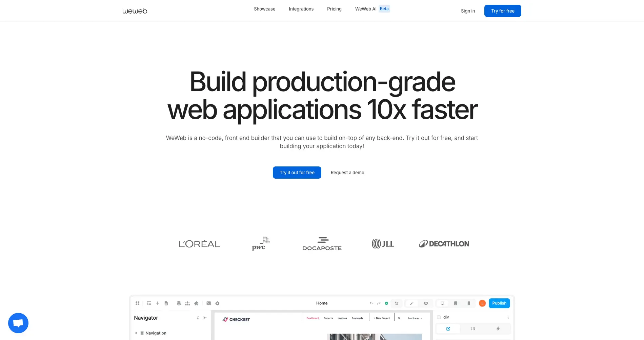Select the tablet breakpoint icon

(456, 303)
